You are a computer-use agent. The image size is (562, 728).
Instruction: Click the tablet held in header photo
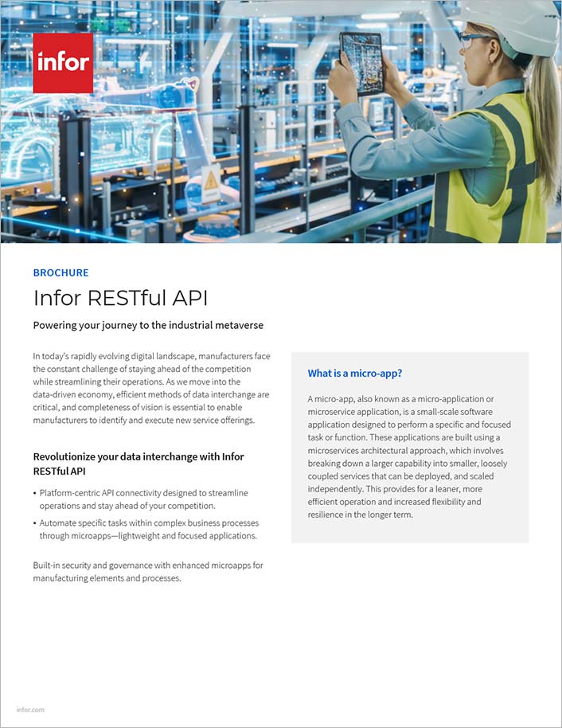click(361, 64)
